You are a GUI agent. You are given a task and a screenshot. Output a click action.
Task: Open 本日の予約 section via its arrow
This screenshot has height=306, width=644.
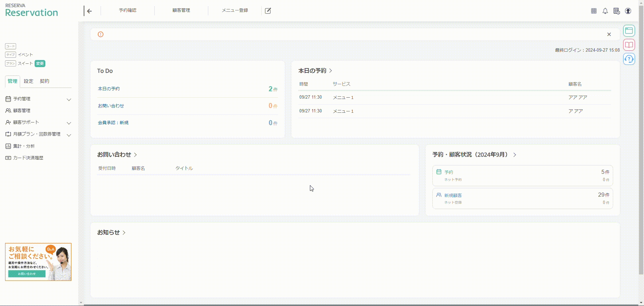tap(331, 71)
